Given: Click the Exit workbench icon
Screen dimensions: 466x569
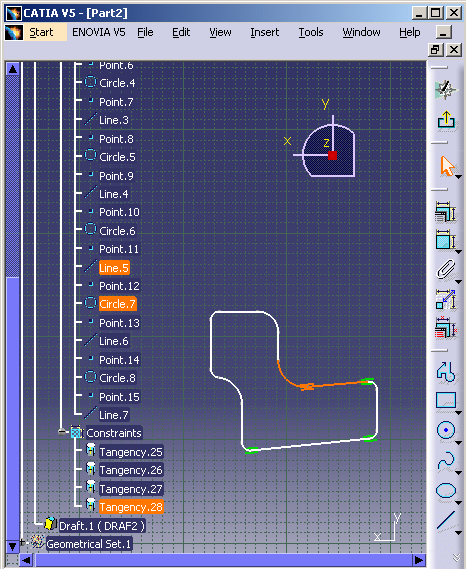Looking at the screenshot, I should tap(446, 119).
